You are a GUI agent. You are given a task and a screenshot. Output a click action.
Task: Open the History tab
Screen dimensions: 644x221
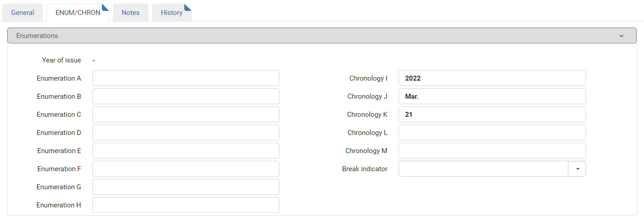pyautogui.click(x=172, y=13)
